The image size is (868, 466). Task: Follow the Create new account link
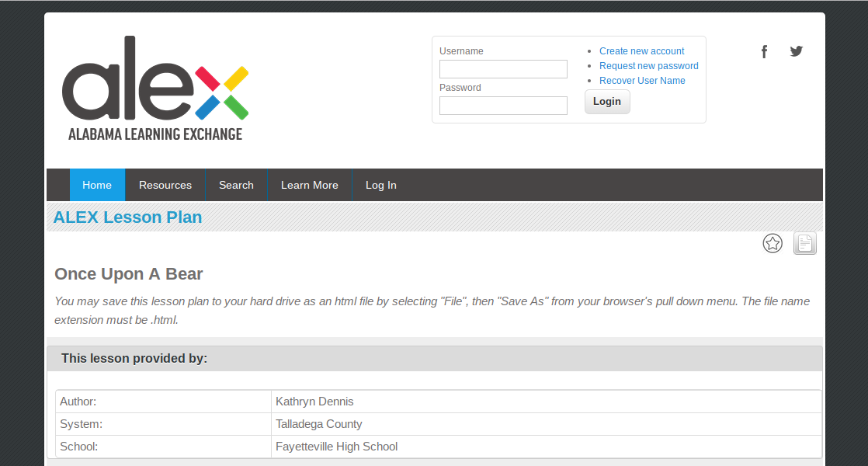641,51
